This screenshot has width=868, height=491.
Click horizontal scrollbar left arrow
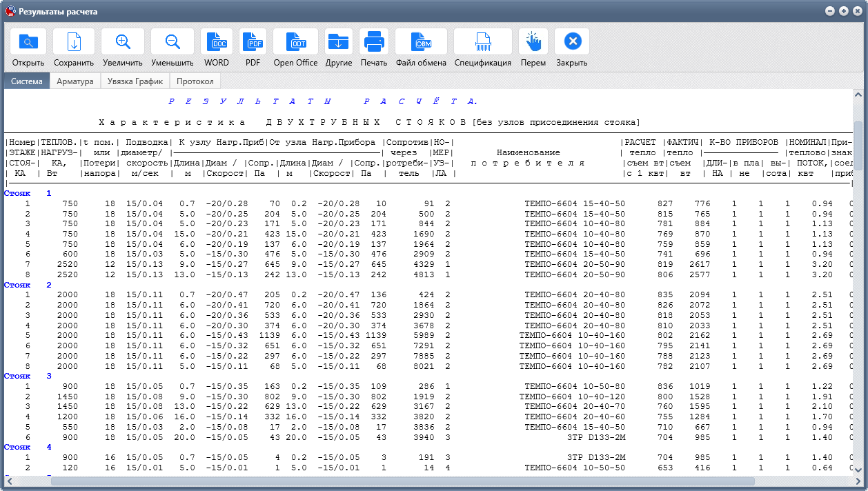coord(9,481)
